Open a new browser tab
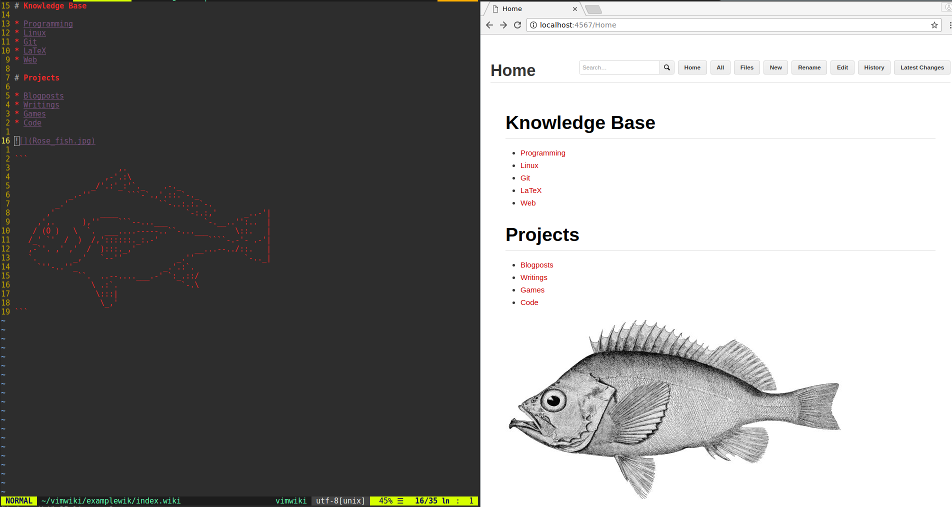This screenshot has width=952, height=507. tap(593, 9)
